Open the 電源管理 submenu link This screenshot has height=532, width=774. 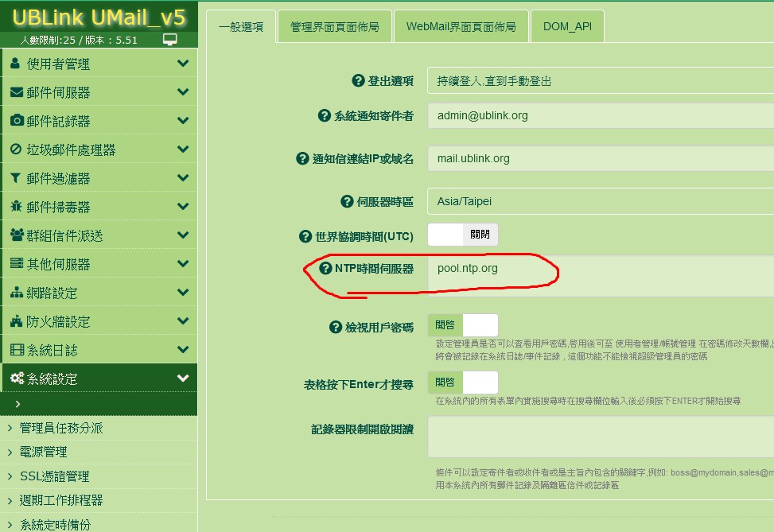point(43,452)
